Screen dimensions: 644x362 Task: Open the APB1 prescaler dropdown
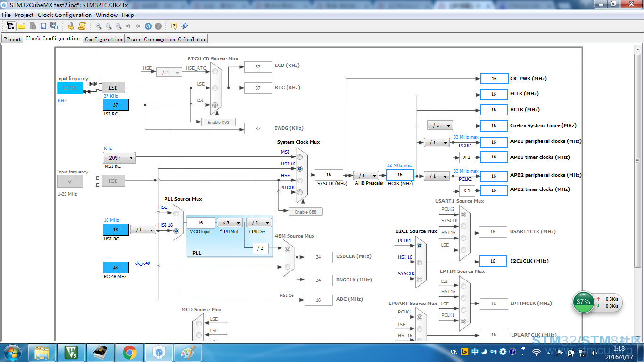pos(437,142)
